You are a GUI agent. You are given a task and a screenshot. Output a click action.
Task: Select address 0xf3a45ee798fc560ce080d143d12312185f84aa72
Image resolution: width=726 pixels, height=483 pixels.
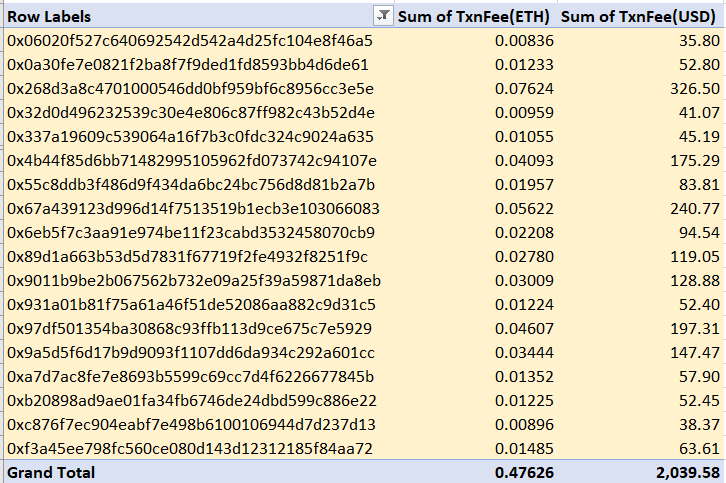(190, 449)
